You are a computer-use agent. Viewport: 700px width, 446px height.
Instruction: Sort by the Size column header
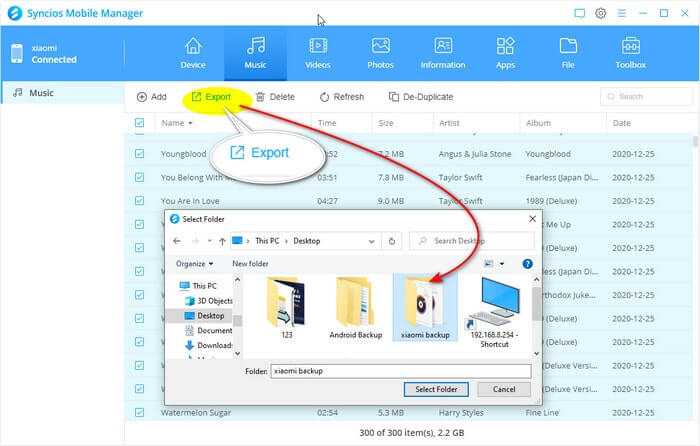tap(386, 123)
